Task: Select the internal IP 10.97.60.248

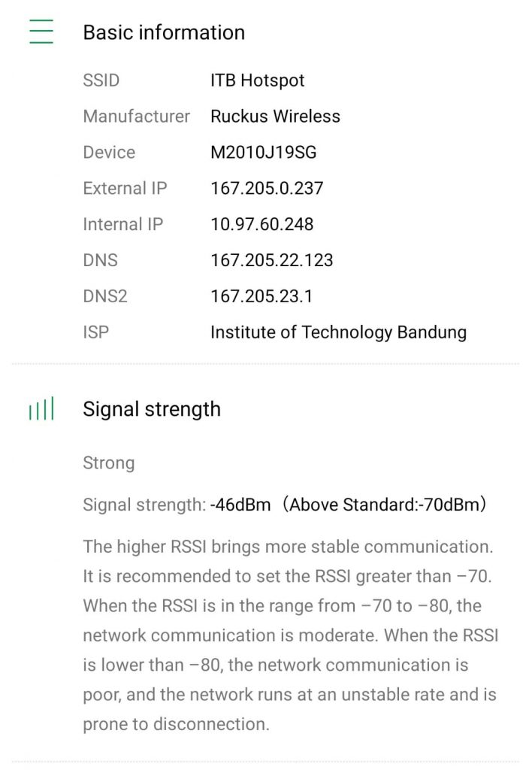Action: (261, 224)
